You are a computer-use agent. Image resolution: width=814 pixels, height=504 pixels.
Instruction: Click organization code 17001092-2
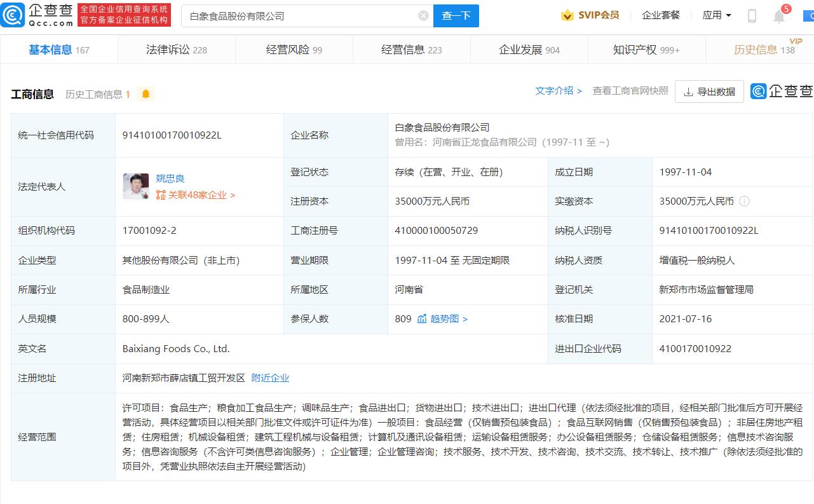(x=149, y=231)
